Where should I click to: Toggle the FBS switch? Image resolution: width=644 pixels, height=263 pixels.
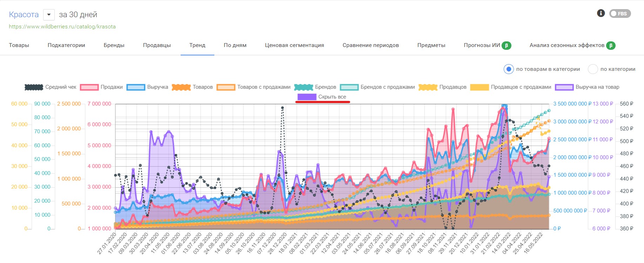pyautogui.click(x=620, y=14)
